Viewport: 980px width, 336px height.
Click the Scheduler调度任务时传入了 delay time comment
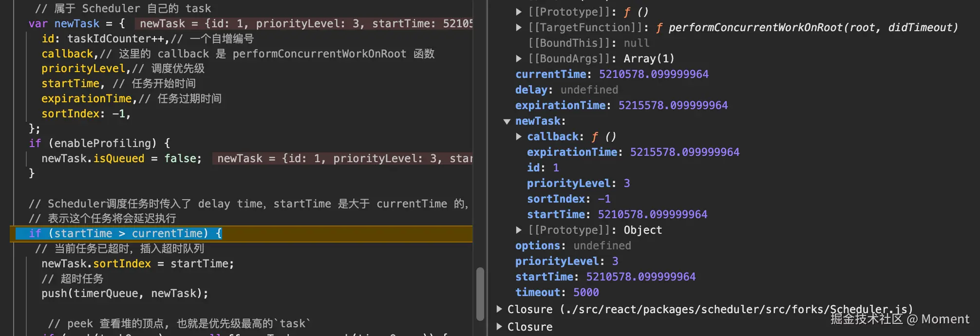[x=248, y=204]
